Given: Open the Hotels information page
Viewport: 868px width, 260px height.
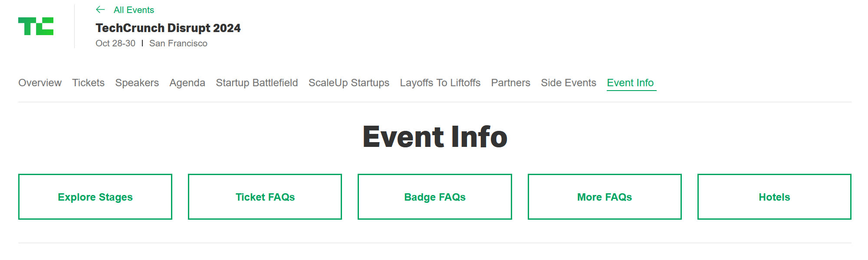Looking at the screenshot, I should click(x=774, y=196).
